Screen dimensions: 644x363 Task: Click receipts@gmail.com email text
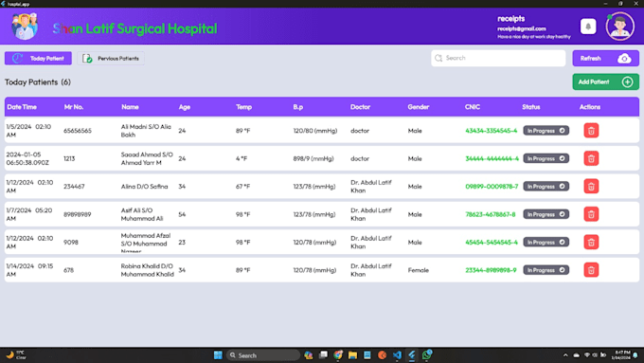point(522,28)
